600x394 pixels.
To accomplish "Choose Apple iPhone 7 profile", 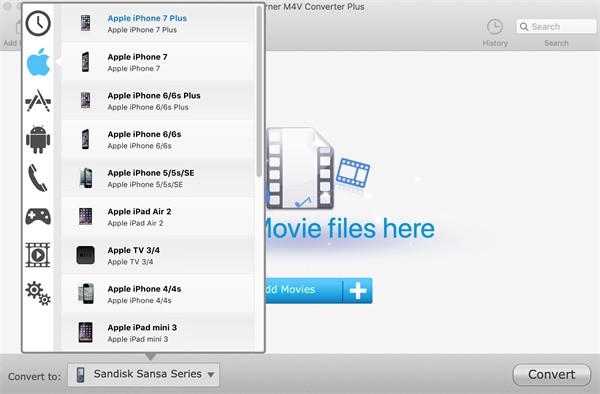I will click(x=158, y=62).
